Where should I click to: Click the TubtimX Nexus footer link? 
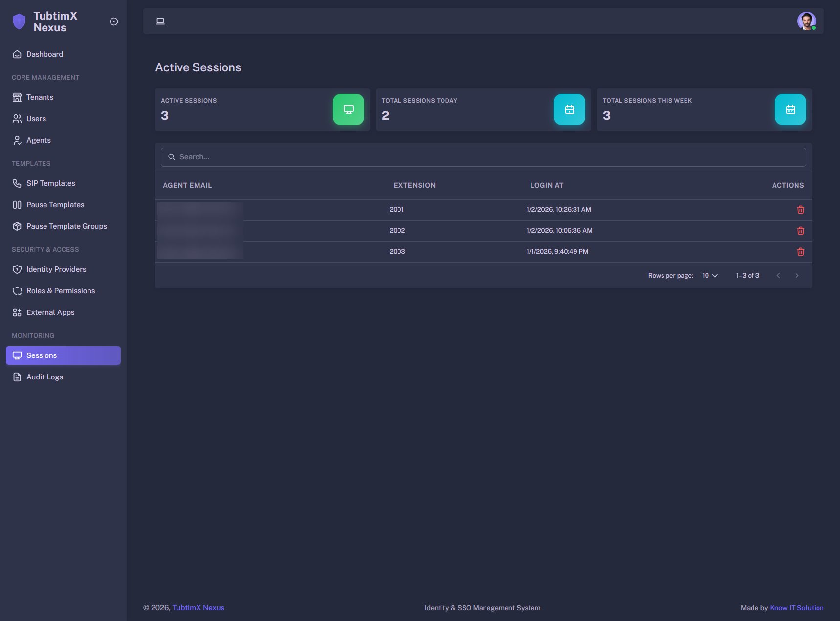[x=198, y=608]
